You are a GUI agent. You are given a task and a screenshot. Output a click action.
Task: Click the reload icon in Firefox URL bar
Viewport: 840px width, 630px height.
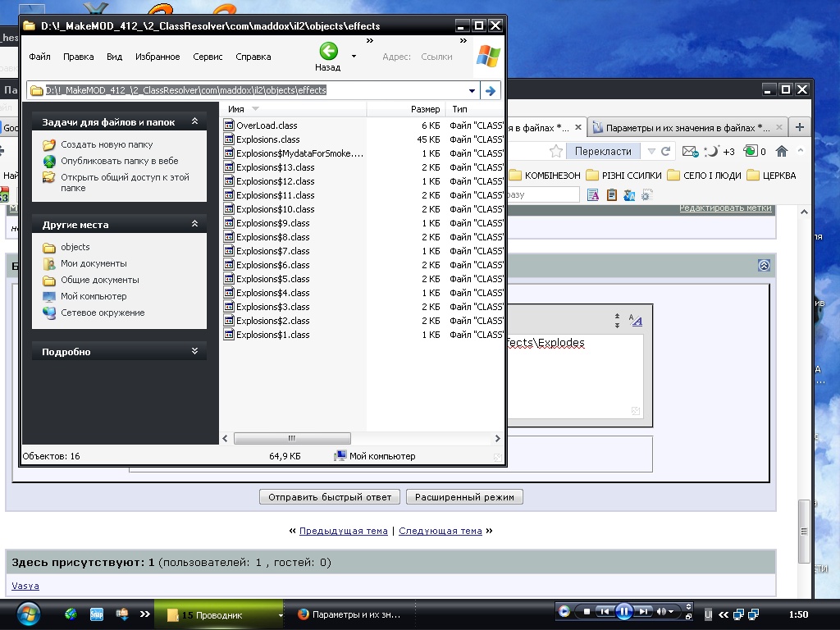point(666,151)
